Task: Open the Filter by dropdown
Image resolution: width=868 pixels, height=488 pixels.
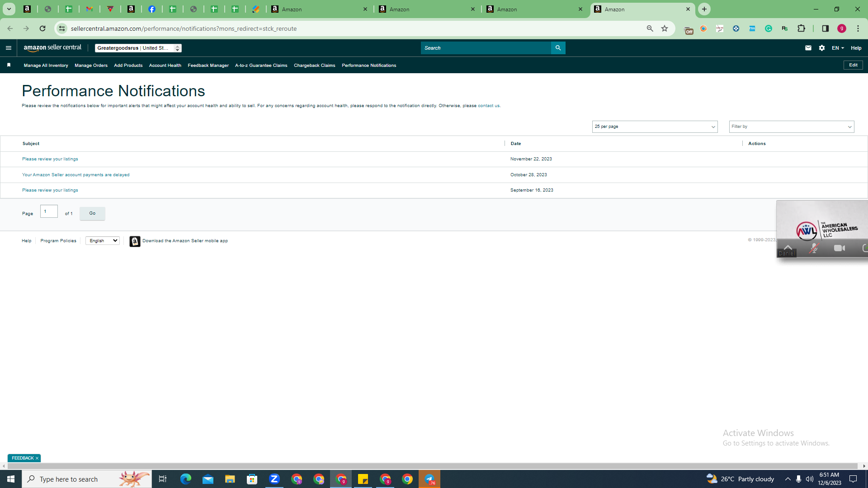Action: 792,127
